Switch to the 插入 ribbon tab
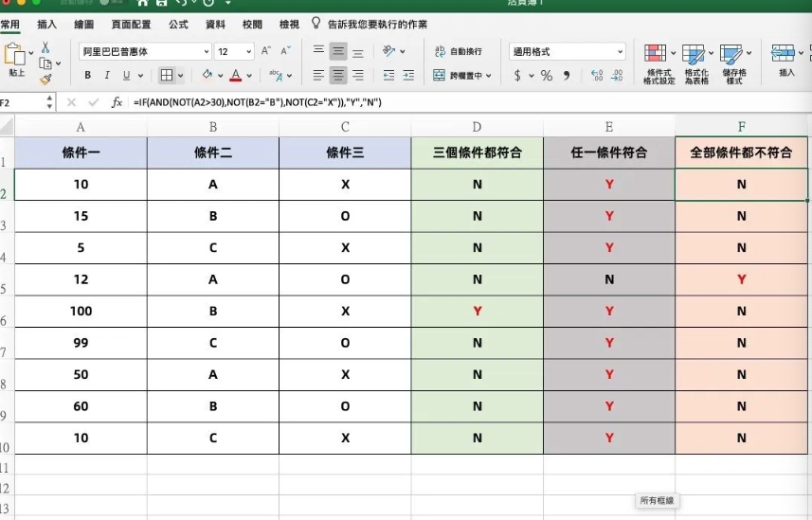Screen dimensions: 812x520 (x=46, y=25)
